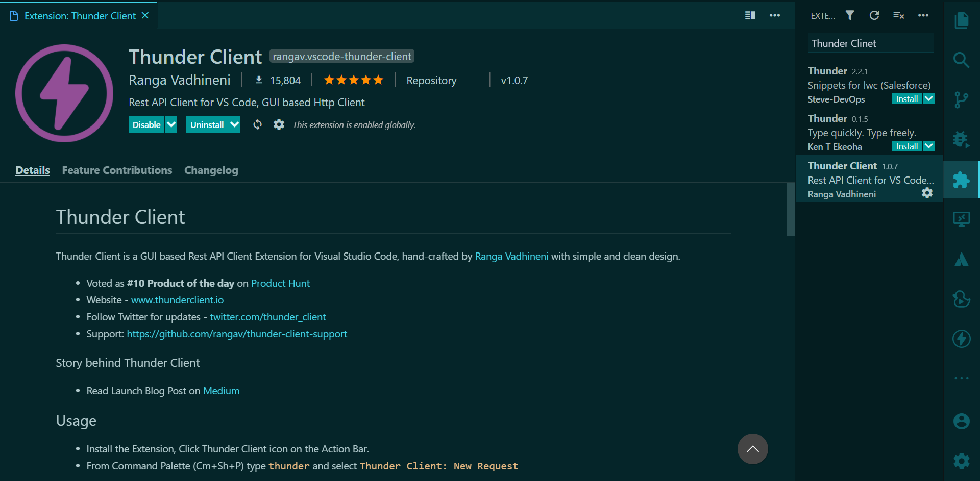
Task: Select Thunder 2.2.1 in the extensions list
Action: tap(869, 84)
